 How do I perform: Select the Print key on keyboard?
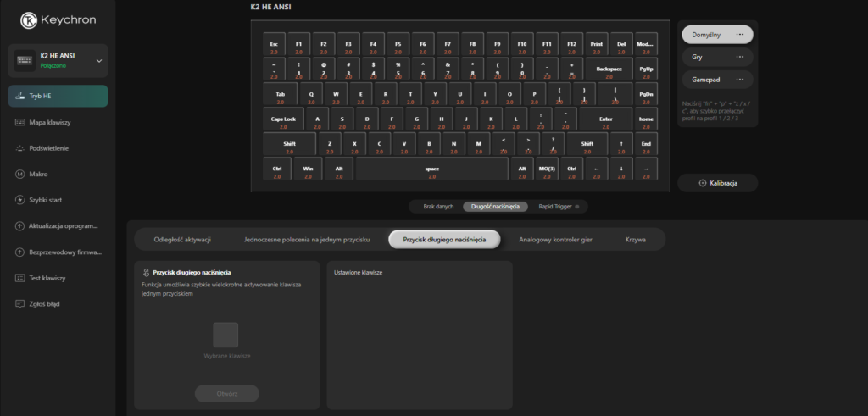point(597,44)
